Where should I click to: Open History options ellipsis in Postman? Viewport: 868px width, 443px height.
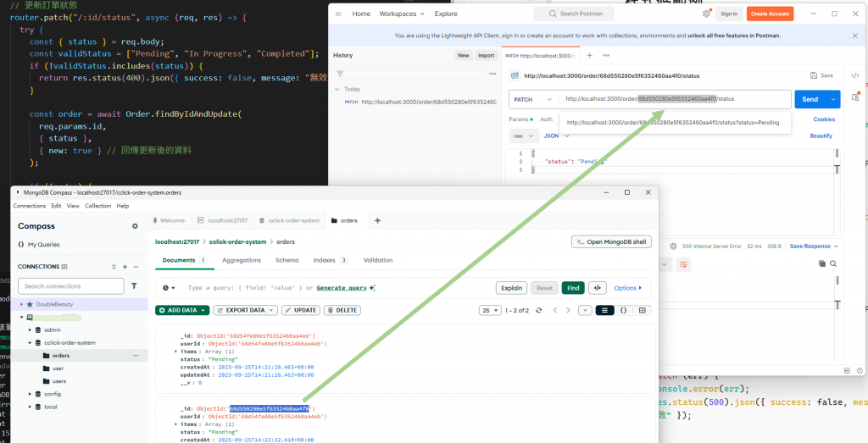coord(492,74)
